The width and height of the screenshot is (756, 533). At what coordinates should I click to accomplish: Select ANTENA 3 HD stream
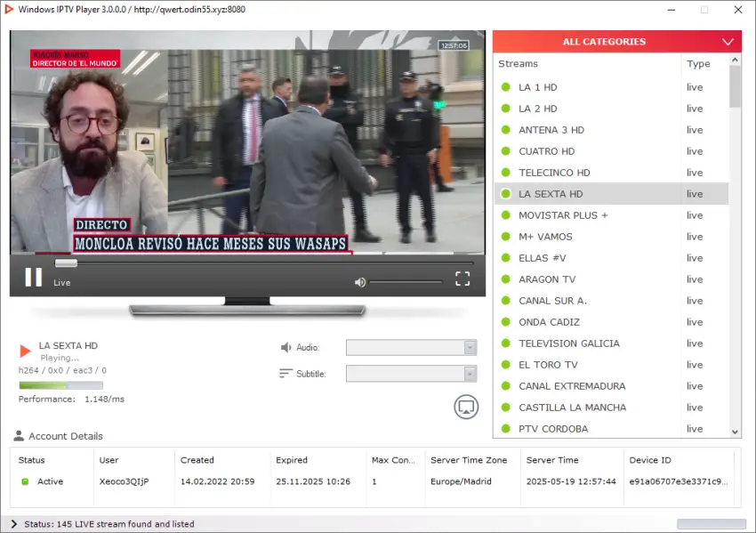click(611, 130)
